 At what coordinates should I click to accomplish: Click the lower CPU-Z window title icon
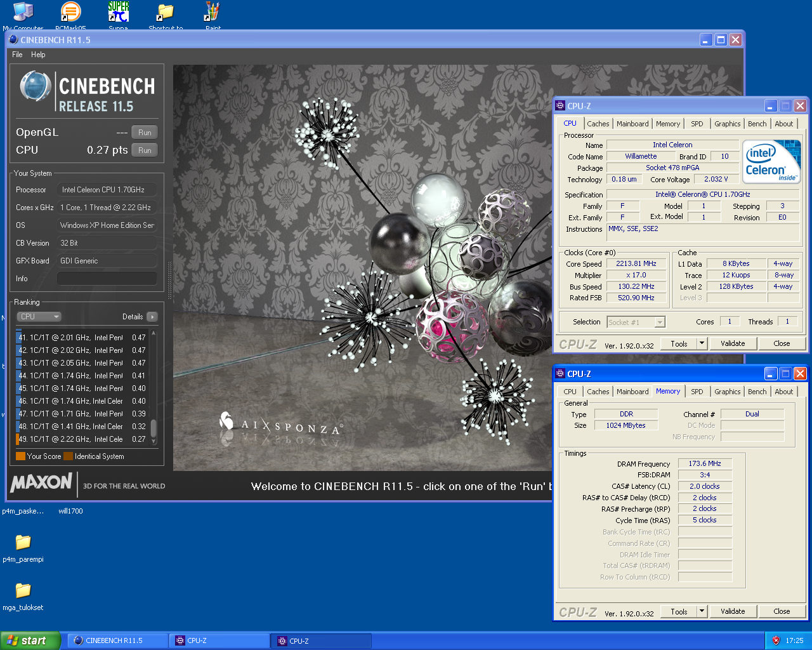[x=560, y=374]
